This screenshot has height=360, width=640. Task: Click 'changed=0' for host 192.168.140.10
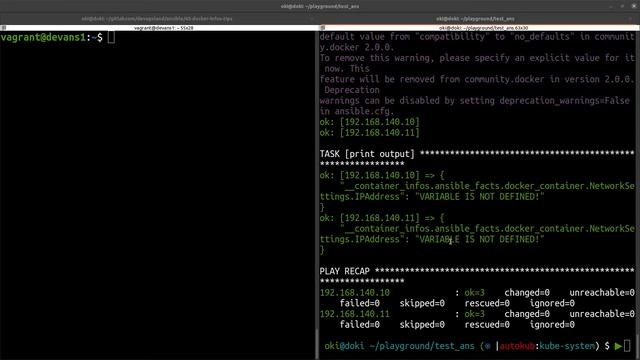pyautogui.click(x=527, y=292)
